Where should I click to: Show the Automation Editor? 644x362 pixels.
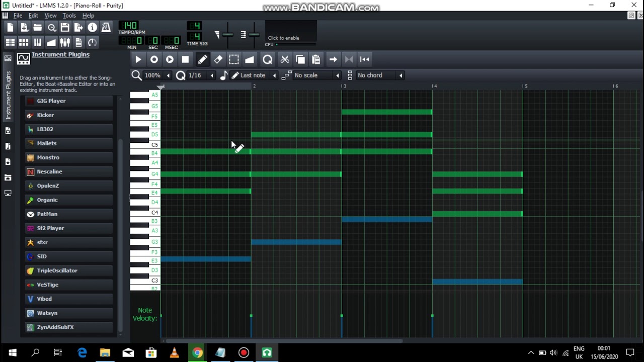(x=51, y=42)
